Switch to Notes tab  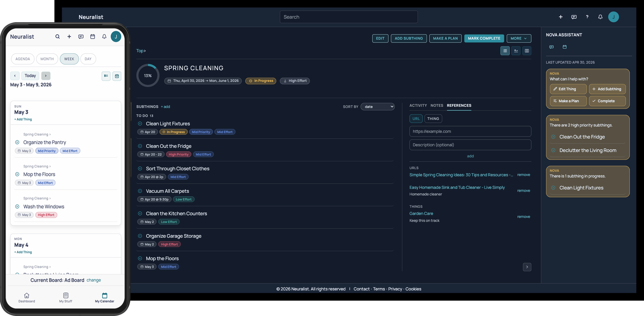click(437, 105)
